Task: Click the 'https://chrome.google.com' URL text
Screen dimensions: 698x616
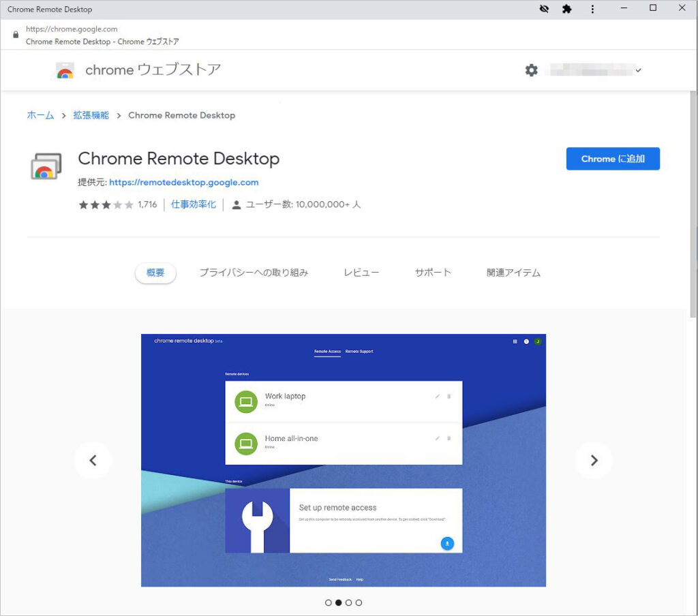Action: (x=72, y=29)
